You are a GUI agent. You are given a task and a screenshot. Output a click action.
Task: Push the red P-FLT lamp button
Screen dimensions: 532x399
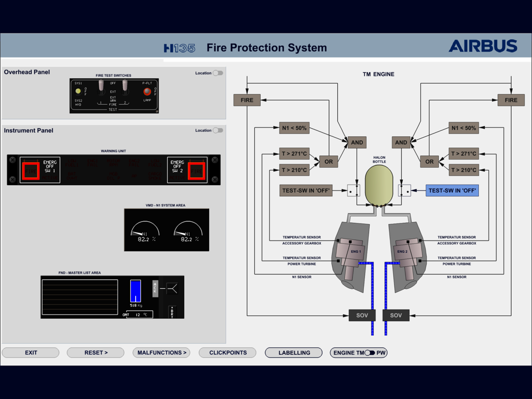coord(147,92)
